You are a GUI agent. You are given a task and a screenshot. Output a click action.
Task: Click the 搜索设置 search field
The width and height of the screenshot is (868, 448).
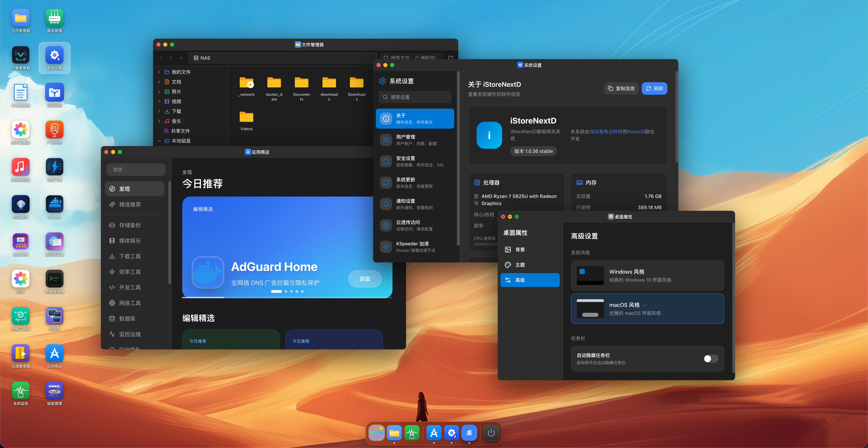[415, 97]
